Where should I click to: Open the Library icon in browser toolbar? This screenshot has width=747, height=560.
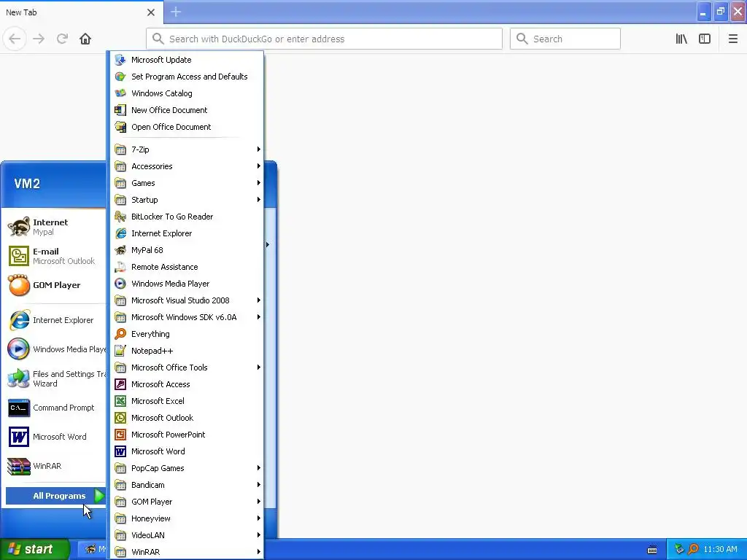pyautogui.click(x=681, y=39)
